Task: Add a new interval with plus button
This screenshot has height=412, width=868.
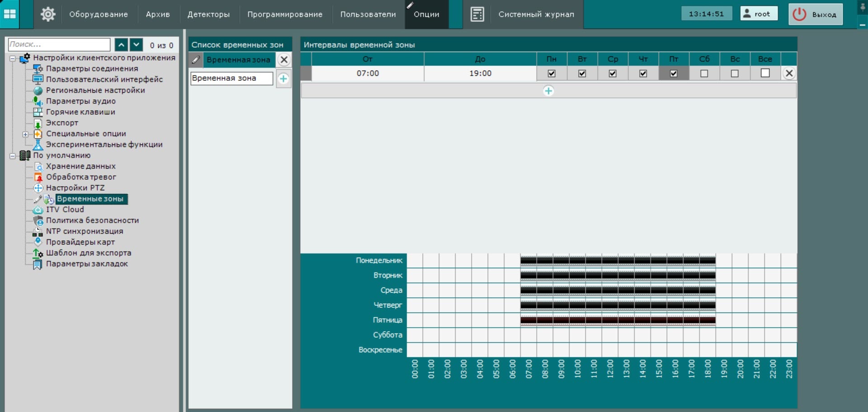Action: pos(548,91)
